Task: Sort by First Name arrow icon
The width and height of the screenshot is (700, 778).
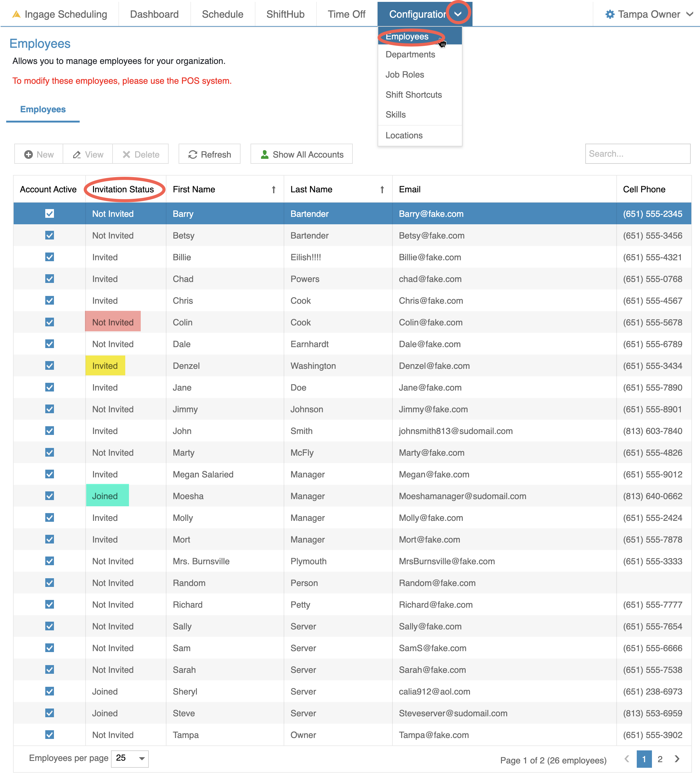Action: (273, 189)
